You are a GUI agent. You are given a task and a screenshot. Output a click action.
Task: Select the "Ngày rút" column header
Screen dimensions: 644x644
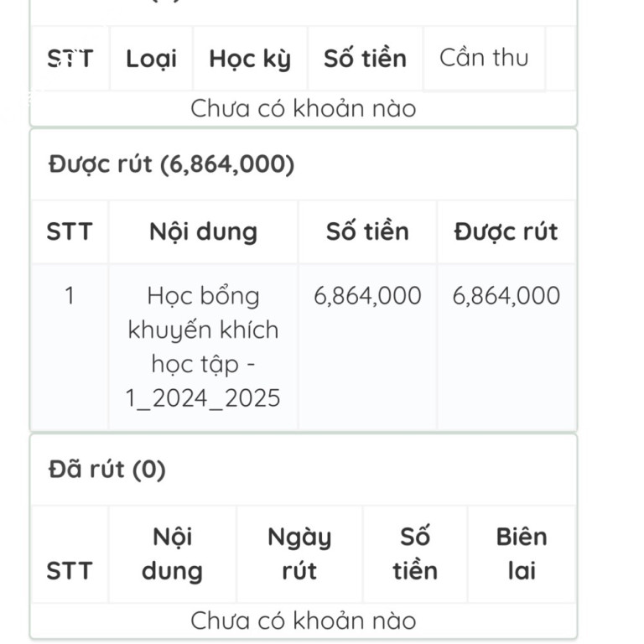pos(299,553)
